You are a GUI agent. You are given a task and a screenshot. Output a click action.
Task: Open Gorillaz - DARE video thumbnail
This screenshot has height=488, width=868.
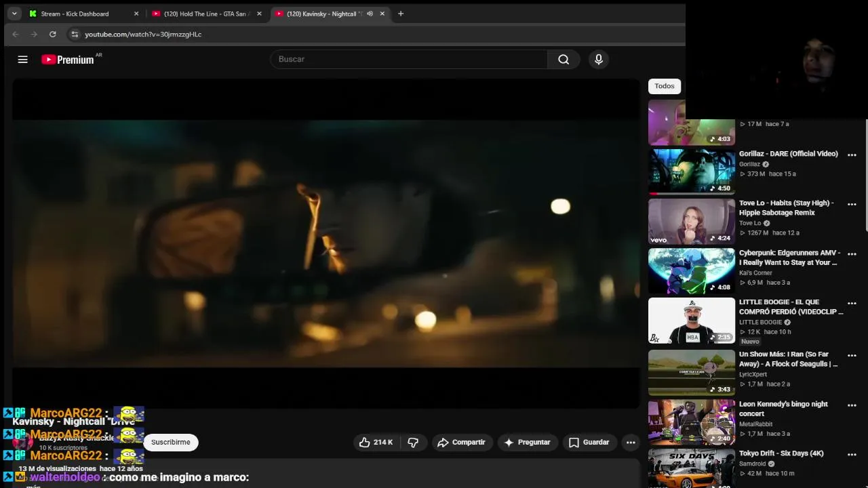click(x=692, y=172)
